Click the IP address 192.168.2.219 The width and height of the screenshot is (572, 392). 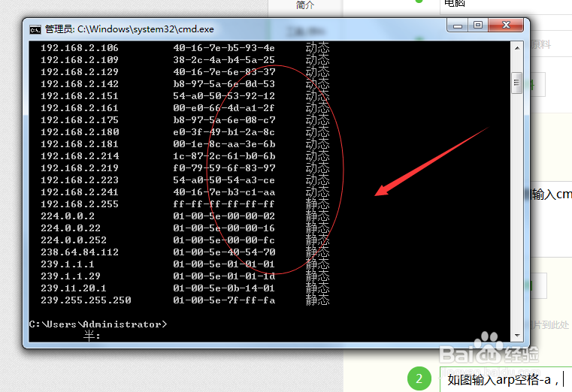pyautogui.click(x=80, y=168)
